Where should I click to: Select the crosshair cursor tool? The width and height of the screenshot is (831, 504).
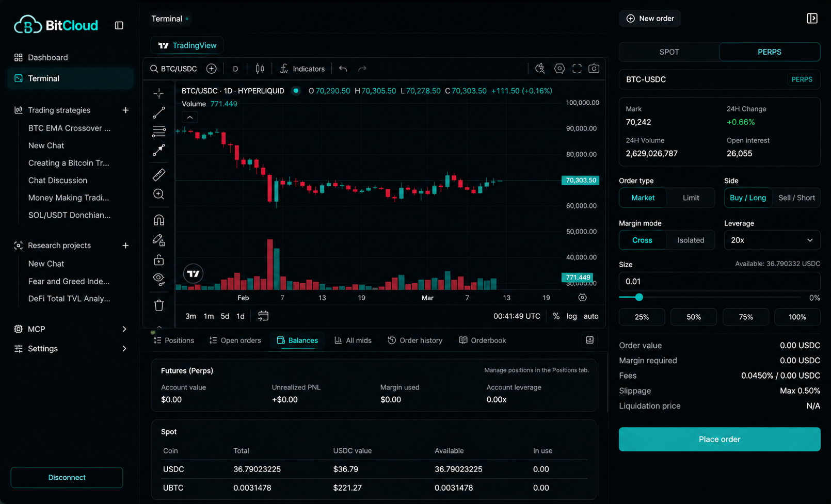point(159,93)
